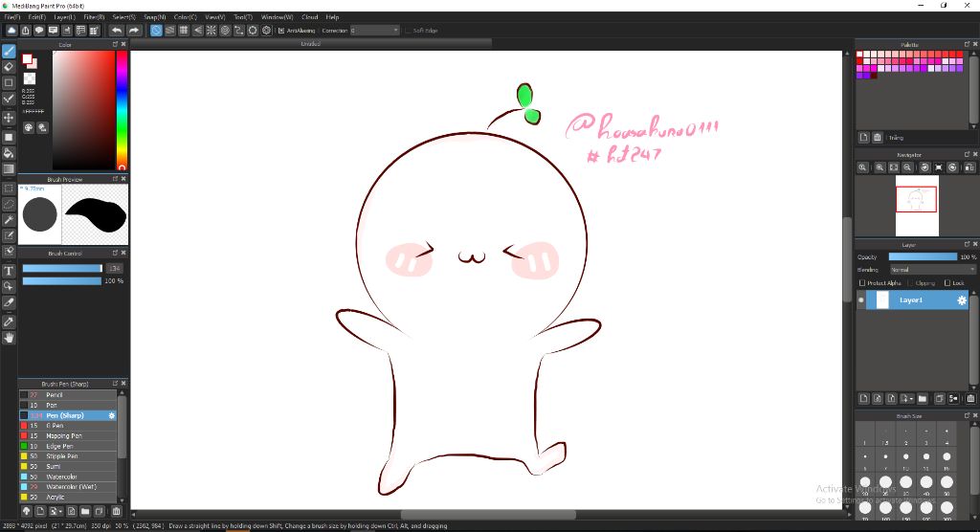Select the Acrylic brush
Screen dimensions: 980x532
(68, 497)
